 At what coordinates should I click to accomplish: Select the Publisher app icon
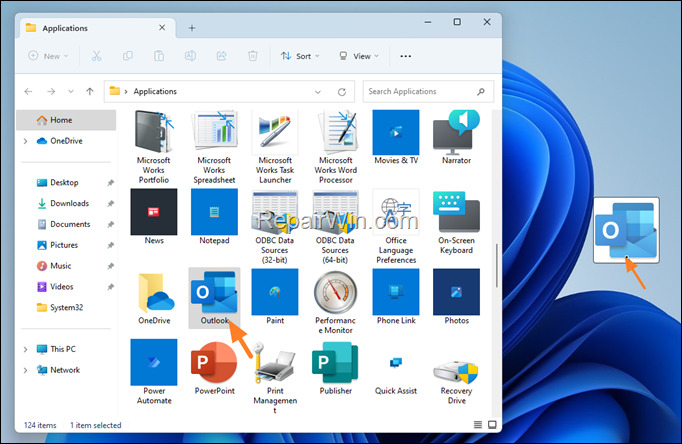coord(335,362)
